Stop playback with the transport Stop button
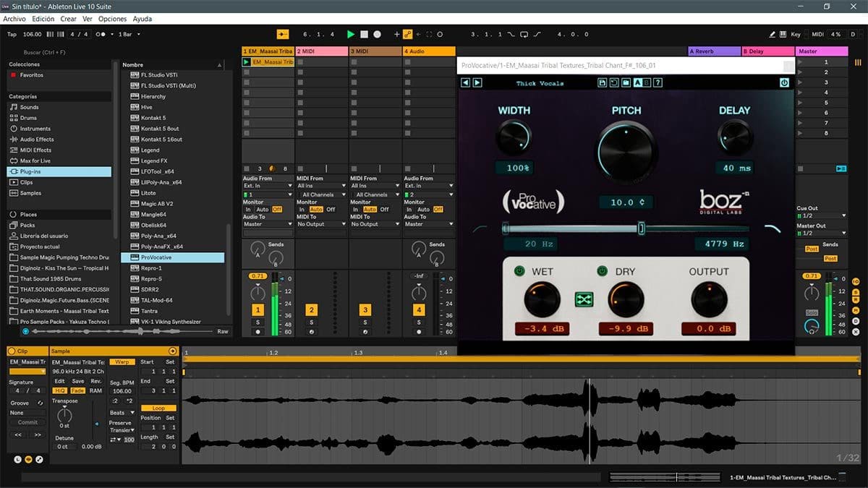The width and height of the screenshot is (868, 488). click(365, 34)
